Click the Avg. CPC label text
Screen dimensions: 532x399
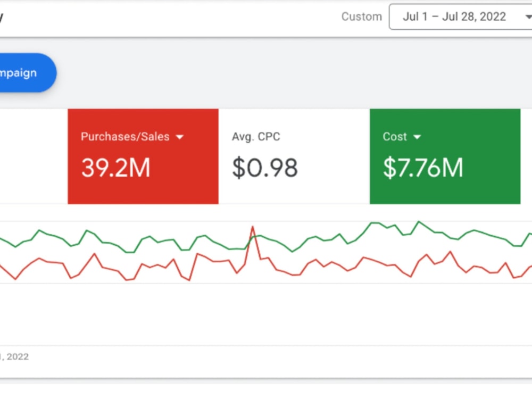(256, 137)
